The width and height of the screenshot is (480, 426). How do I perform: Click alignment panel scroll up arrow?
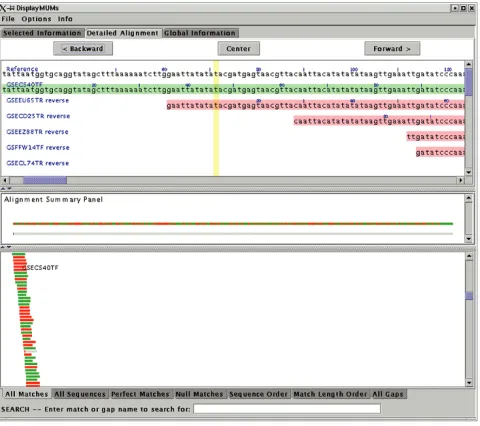469,64
